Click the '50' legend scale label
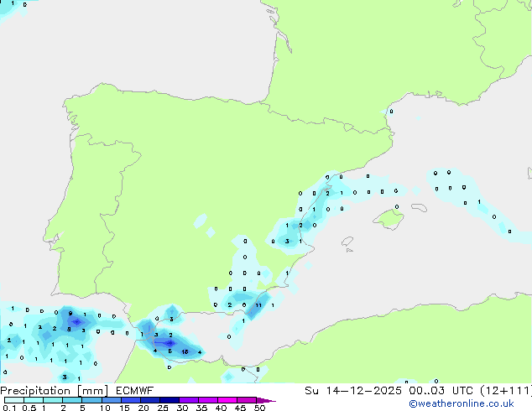The image size is (532, 411). (x=259, y=408)
